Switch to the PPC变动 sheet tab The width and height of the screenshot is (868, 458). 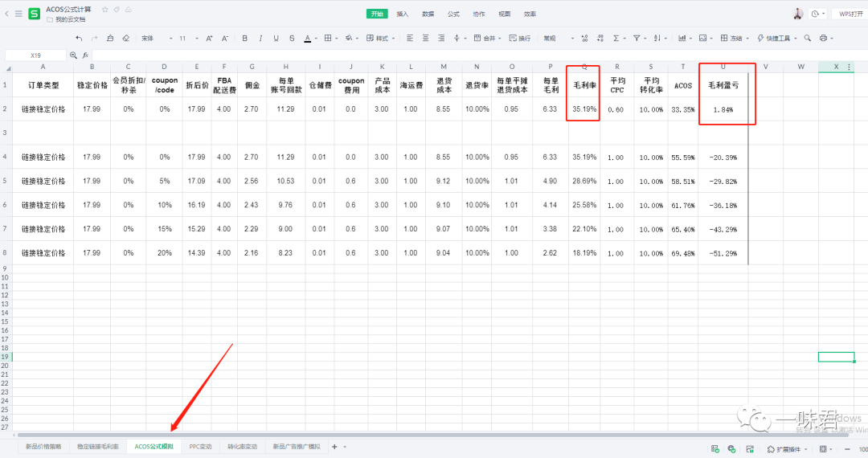tap(200, 446)
